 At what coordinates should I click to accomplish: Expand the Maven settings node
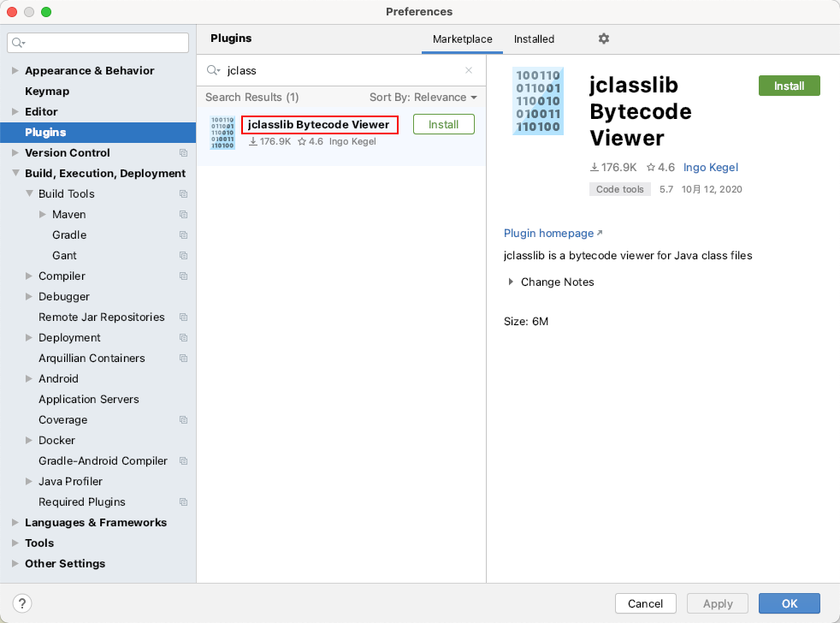(43, 215)
